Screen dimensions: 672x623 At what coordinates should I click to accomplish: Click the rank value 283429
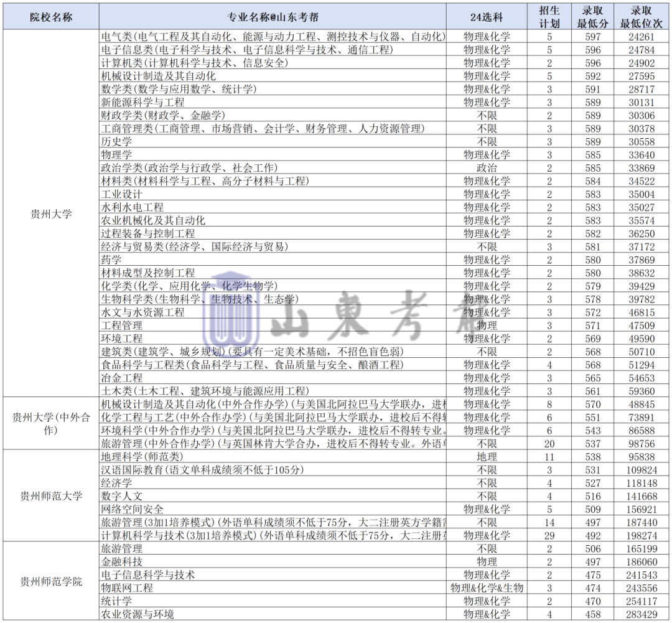[x=641, y=614]
